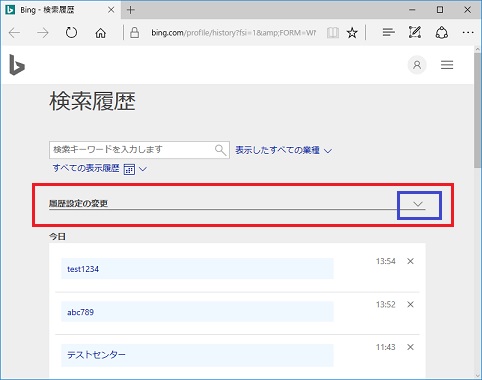Open the user account profile icon

coord(417,65)
